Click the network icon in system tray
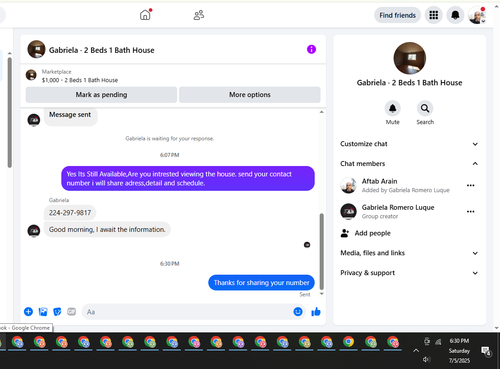 [x=438, y=342]
